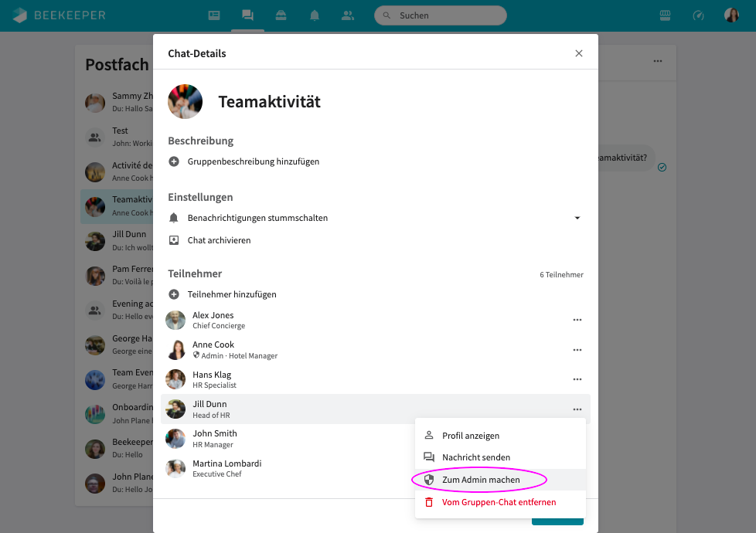
Task: Click the plus icon beside Gruppenbeschreibung hinzufügen
Action: pyautogui.click(x=174, y=161)
